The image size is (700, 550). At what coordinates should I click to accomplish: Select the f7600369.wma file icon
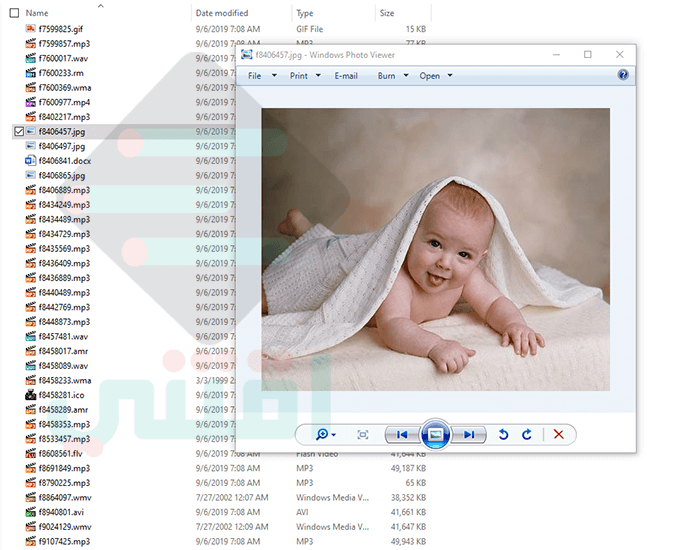click(30, 88)
